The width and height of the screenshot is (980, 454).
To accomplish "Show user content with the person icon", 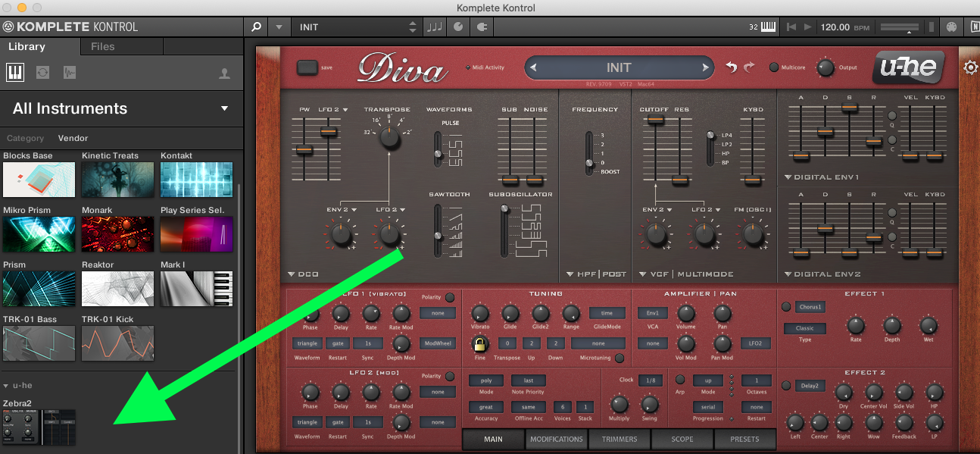I will point(224,74).
